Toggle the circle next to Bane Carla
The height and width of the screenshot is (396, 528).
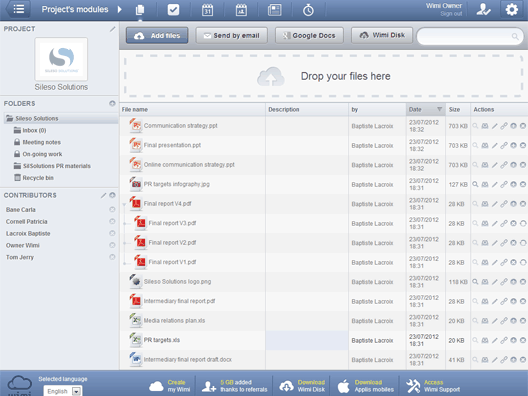[112, 209]
